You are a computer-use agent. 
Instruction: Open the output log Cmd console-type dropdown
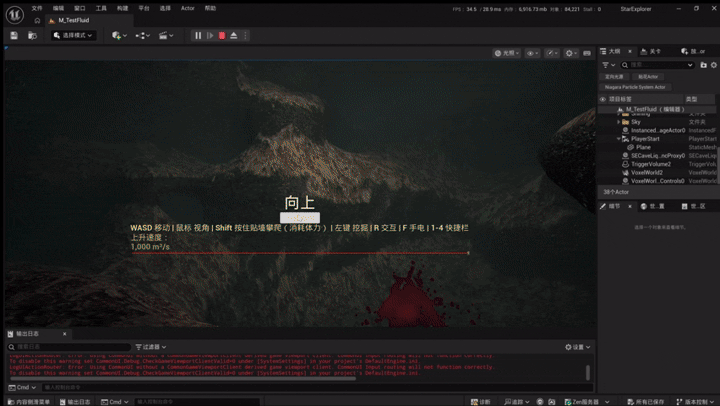pos(22,388)
